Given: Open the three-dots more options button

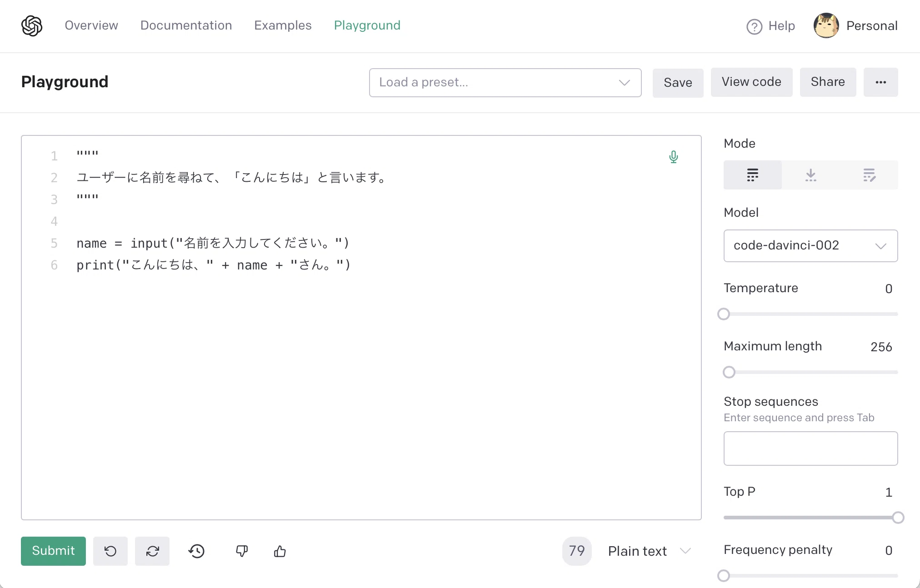Looking at the screenshot, I should coord(881,82).
